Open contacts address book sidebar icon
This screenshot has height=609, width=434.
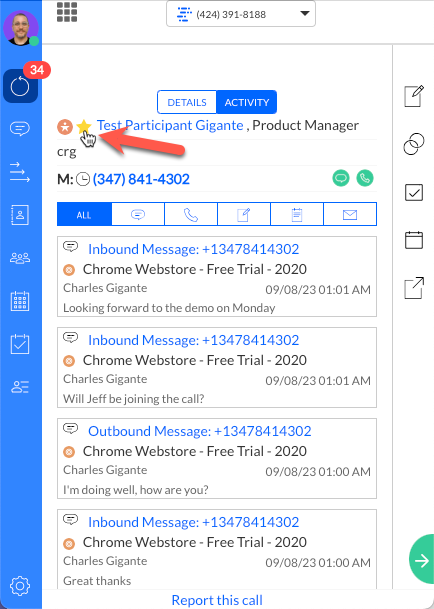[20, 215]
